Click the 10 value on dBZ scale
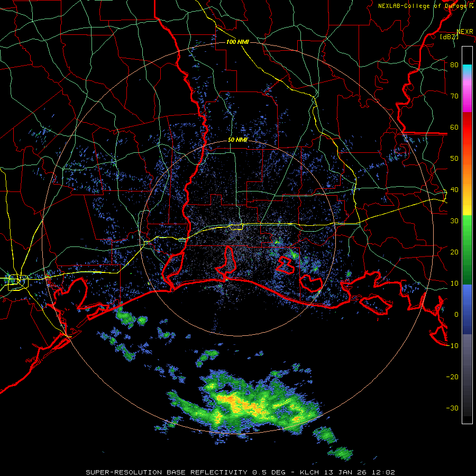This screenshot has width=476, height=476. 454,283
